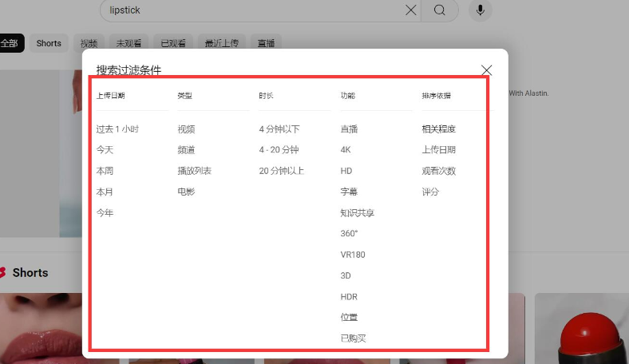Filter by 过去 1 小时 upload date
Viewport: 629px width, 364px height.
(117, 129)
